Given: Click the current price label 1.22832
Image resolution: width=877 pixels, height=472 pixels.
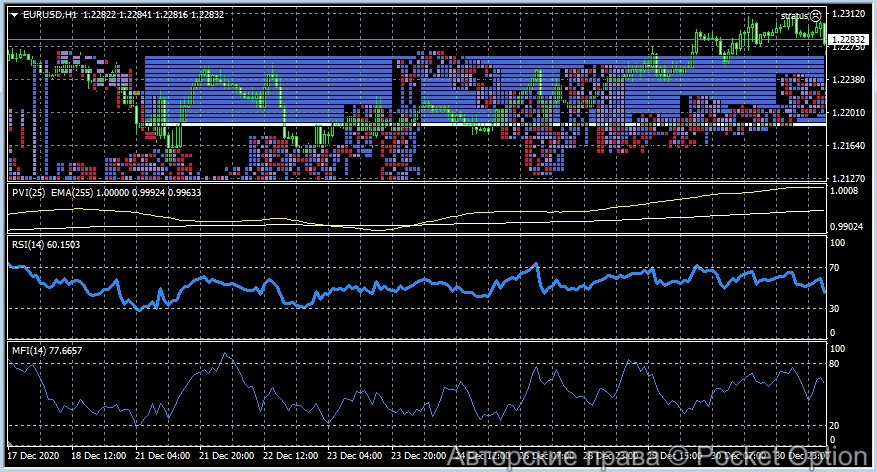Looking at the screenshot, I should (847, 39).
